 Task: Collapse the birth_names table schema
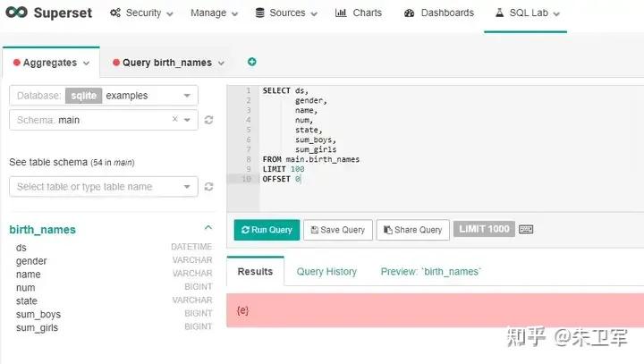tap(208, 228)
